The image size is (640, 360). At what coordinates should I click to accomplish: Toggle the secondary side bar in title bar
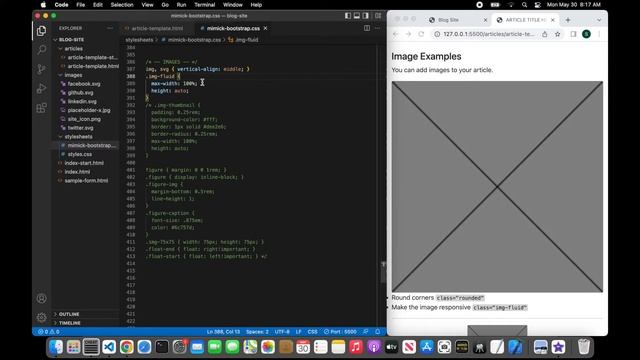click(x=366, y=16)
